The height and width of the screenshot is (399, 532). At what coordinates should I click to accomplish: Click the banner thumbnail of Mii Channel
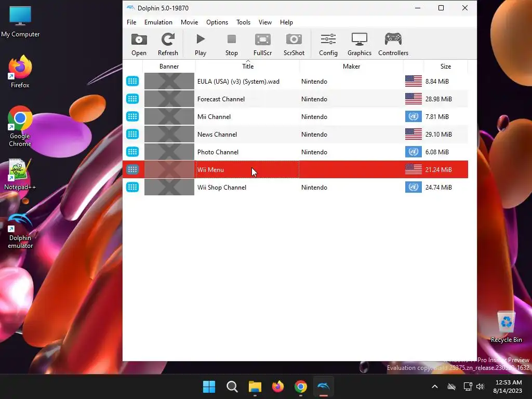pos(169,116)
